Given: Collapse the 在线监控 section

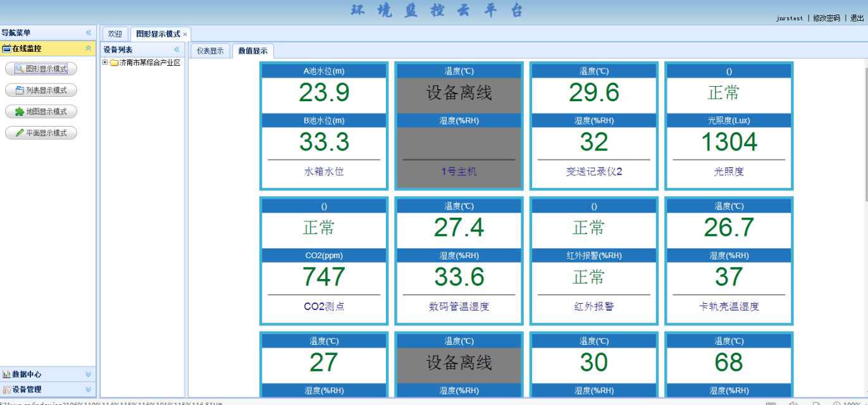Looking at the screenshot, I should point(87,48).
